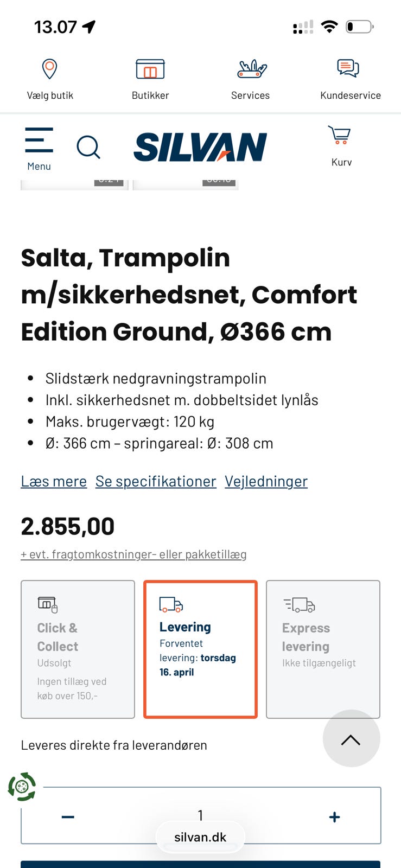Viewport: 401px width, 868px height.
Task: Click the Services multi-tool icon
Action: pyautogui.click(x=250, y=69)
